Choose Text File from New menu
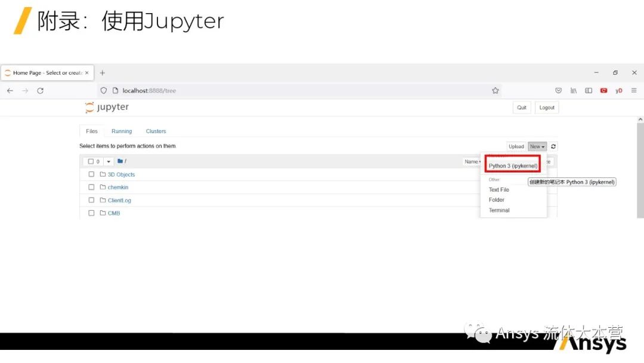This screenshot has height=363, width=644. click(499, 189)
